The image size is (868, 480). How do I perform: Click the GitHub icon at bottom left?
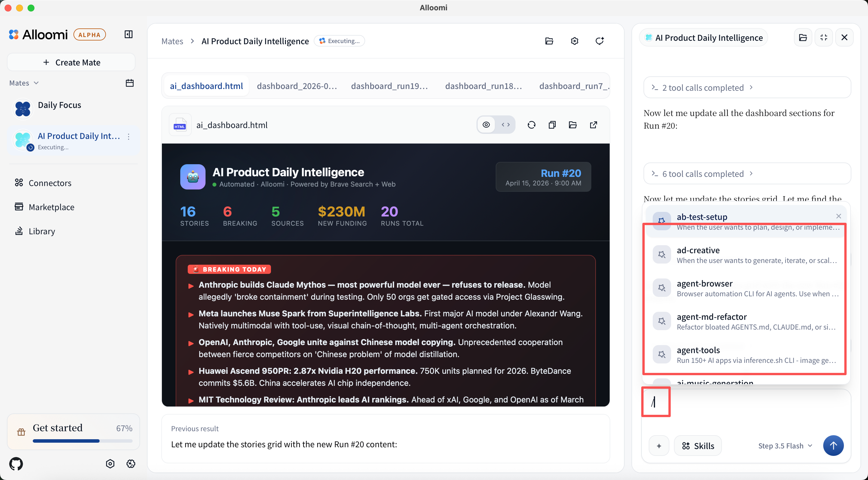coord(16,464)
